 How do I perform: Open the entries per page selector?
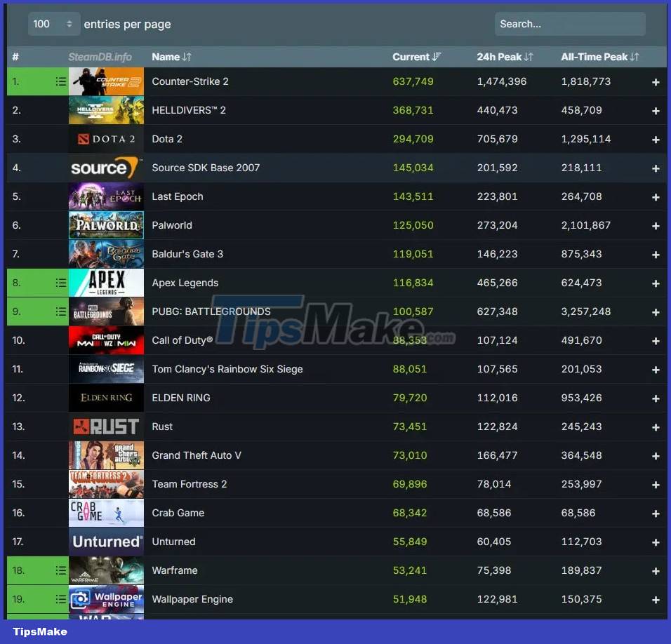pyautogui.click(x=54, y=23)
